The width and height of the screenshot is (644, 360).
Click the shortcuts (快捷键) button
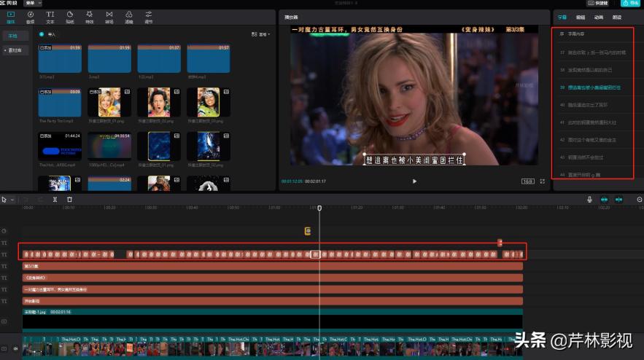point(598,4)
